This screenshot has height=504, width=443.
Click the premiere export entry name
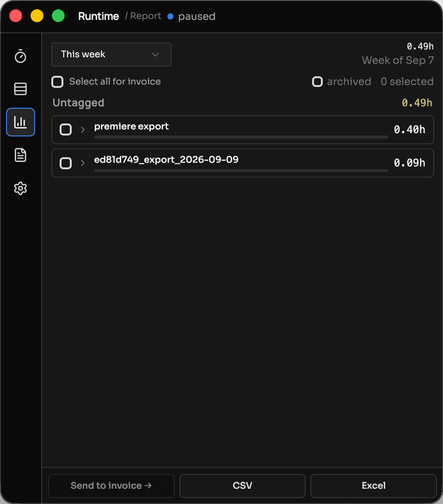[131, 127]
